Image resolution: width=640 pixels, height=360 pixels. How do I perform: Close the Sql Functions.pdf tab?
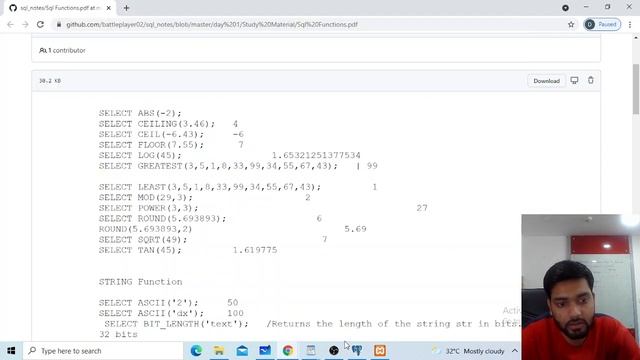(x=109, y=8)
